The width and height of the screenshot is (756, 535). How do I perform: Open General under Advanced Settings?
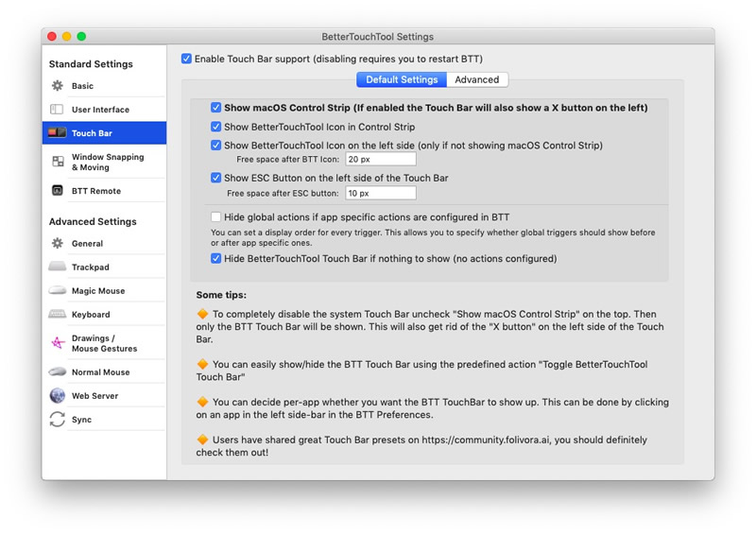[104, 243]
